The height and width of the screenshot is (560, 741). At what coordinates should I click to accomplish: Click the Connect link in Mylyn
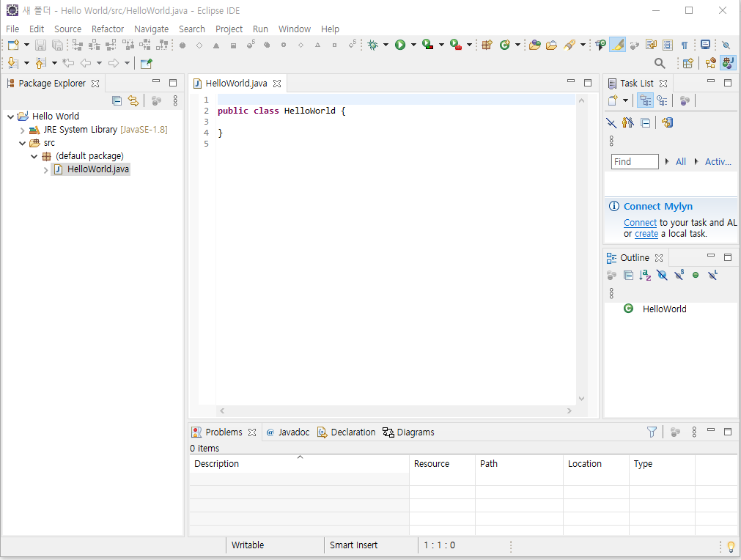pos(640,223)
